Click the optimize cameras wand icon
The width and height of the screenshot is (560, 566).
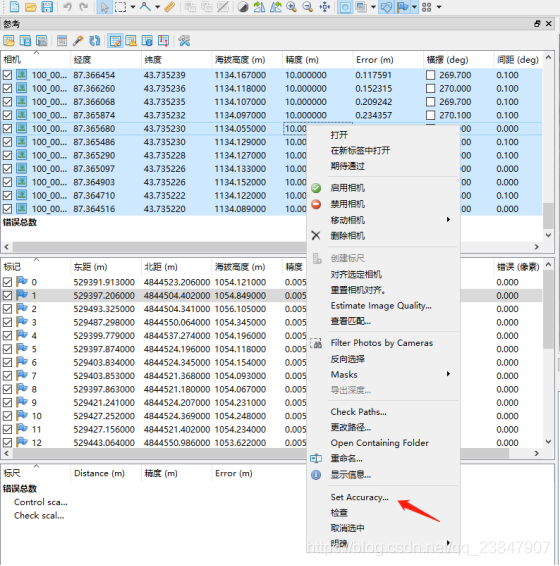[x=78, y=41]
